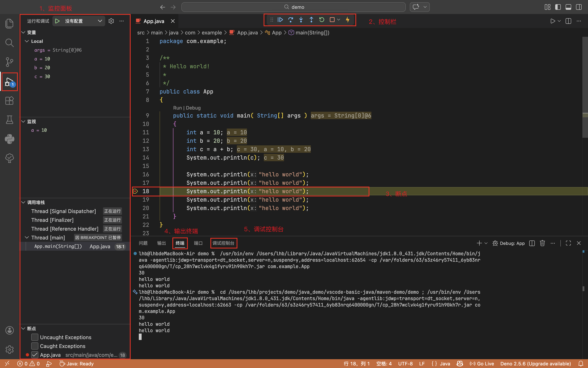588x368 pixels.
Task: Toggle bottom panel visibility
Action: tap(568, 7)
